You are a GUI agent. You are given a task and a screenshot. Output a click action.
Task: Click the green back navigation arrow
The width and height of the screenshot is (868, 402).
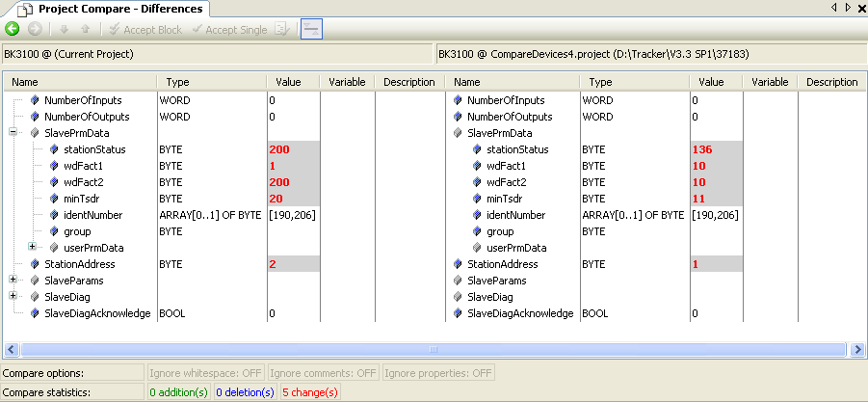13,29
